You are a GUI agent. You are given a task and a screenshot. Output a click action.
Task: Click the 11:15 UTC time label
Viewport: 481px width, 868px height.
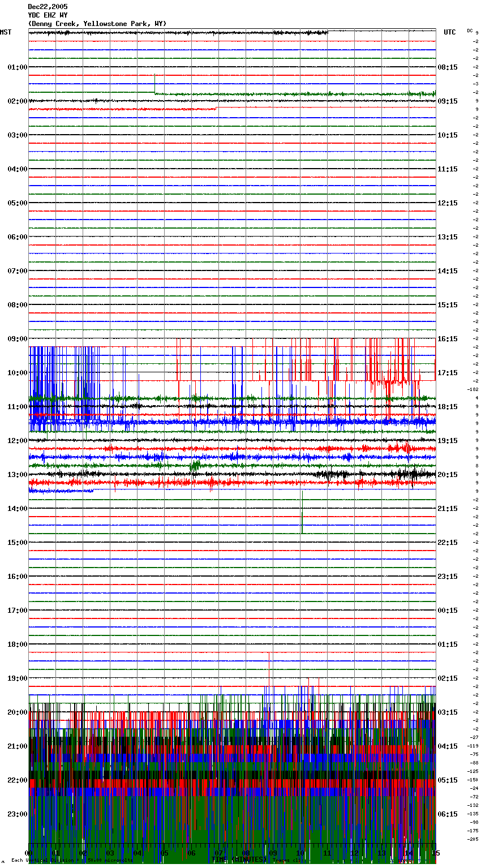448,169
